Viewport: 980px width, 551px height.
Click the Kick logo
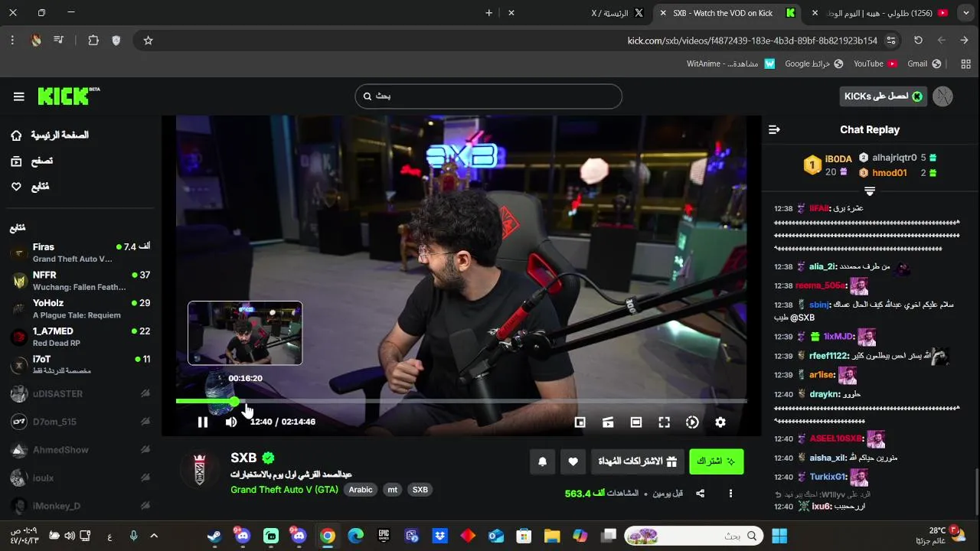point(69,96)
